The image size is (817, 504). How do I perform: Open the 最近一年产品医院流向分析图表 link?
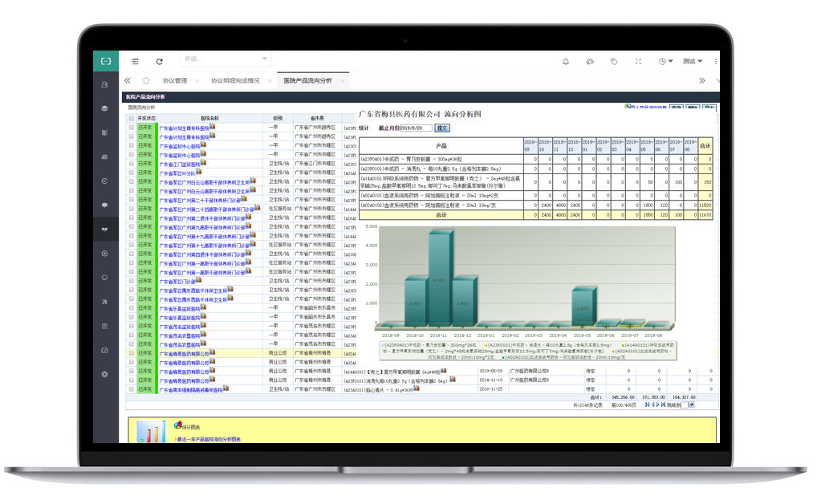point(209,439)
